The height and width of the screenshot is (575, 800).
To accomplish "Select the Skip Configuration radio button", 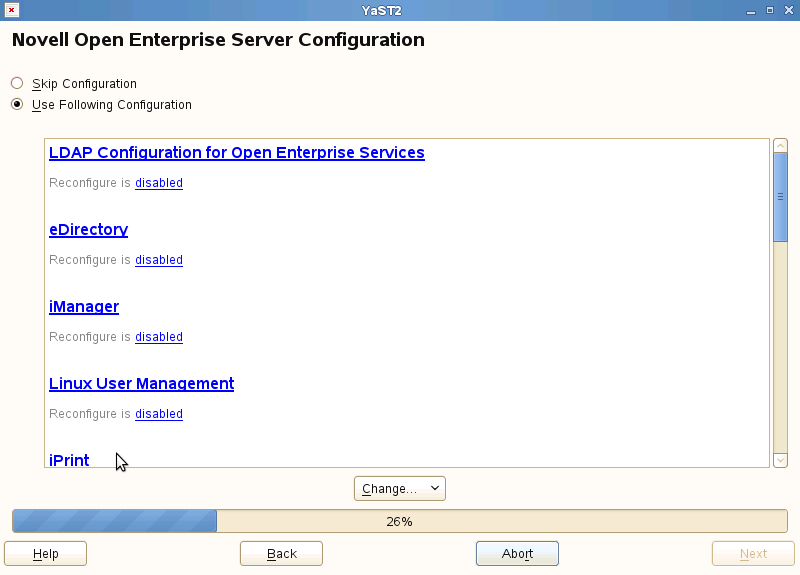I will click(17, 84).
